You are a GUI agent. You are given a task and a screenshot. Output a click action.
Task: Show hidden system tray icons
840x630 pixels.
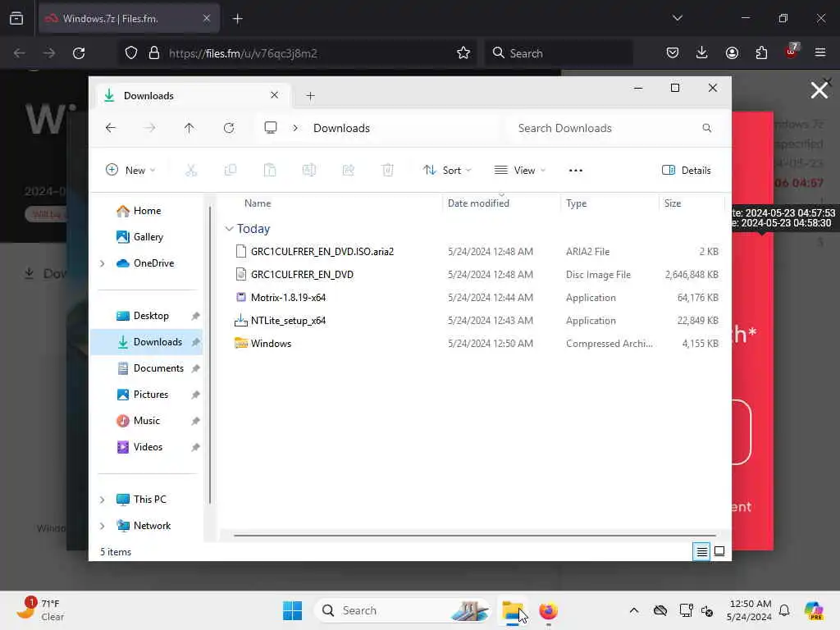[x=634, y=610]
